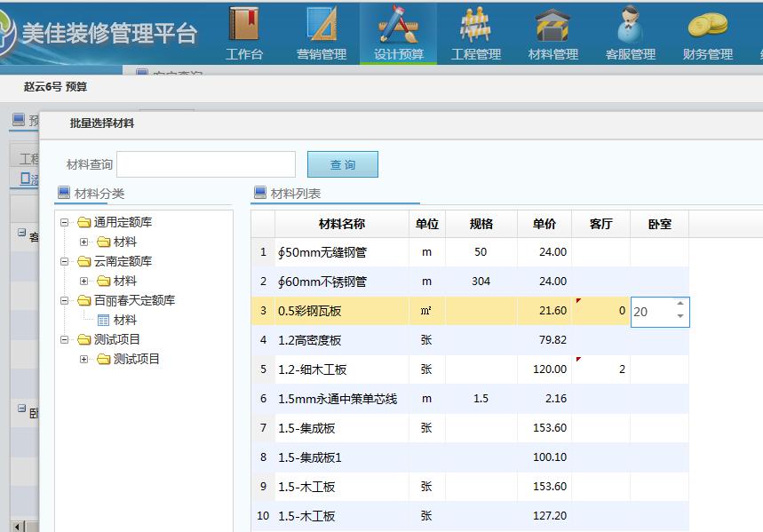Increase 卧室 quantity with up arrow
Screen dimensions: 763x532
[x=680, y=305]
